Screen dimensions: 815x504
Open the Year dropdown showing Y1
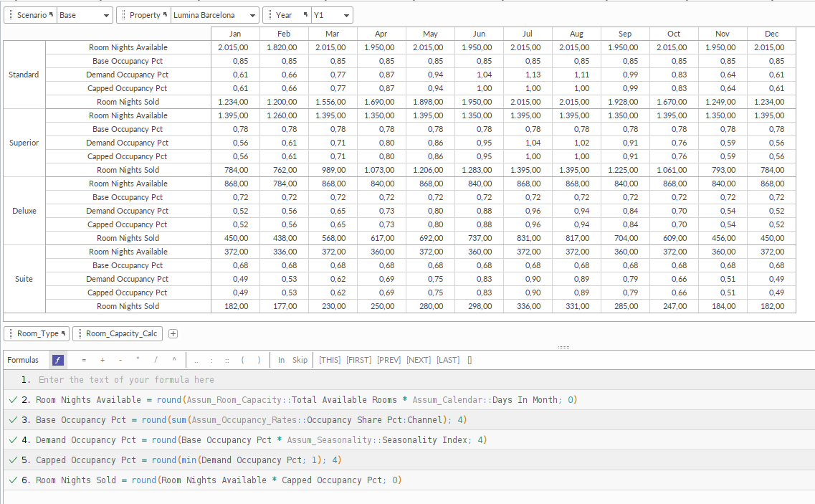pyautogui.click(x=332, y=15)
